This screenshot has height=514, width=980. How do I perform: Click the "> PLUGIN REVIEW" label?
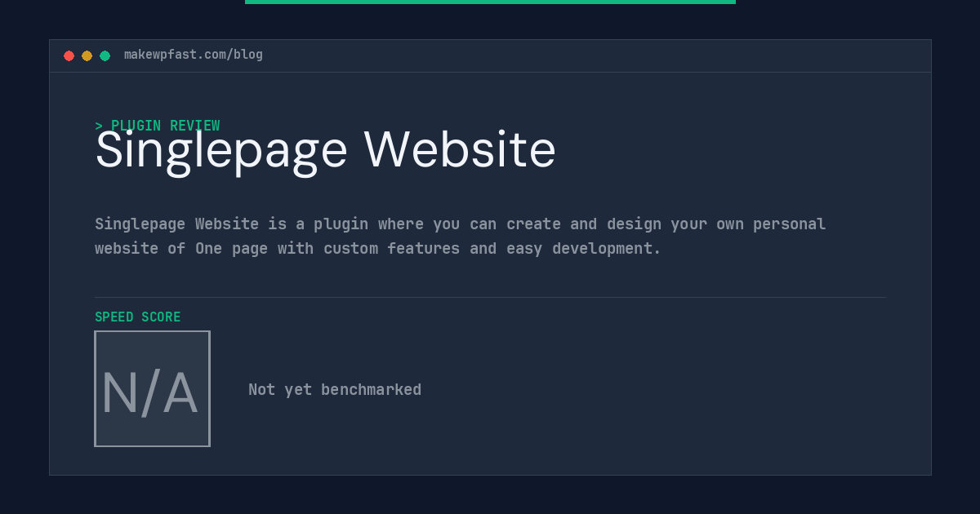[x=158, y=126]
